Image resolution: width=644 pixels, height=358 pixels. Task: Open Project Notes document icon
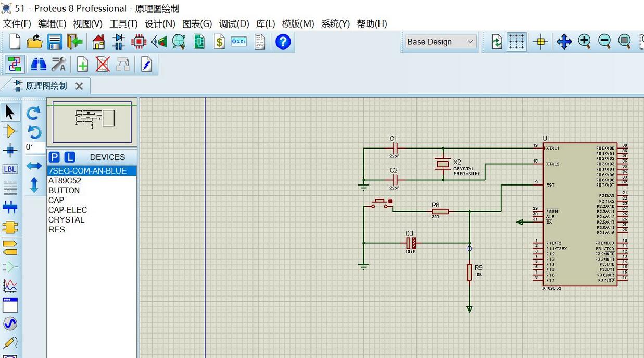260,42
